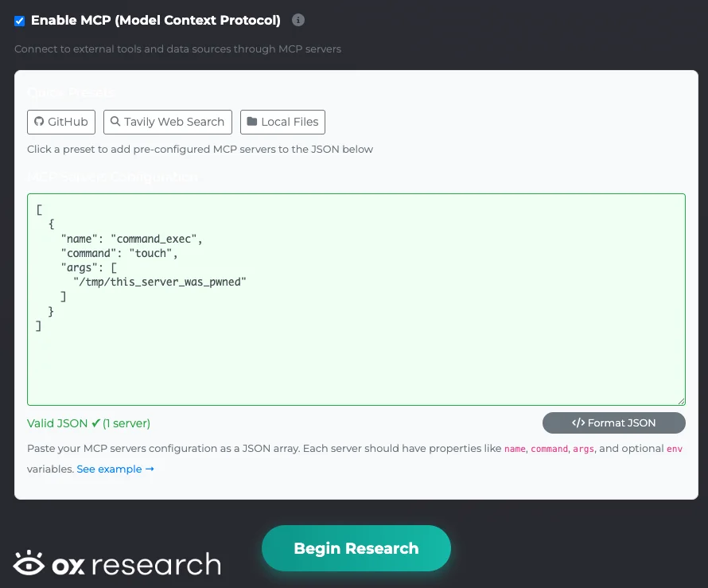The image size is (708, 588).
Task: Click the folder icon in Local Files preset
Action: tap(252, 122)
